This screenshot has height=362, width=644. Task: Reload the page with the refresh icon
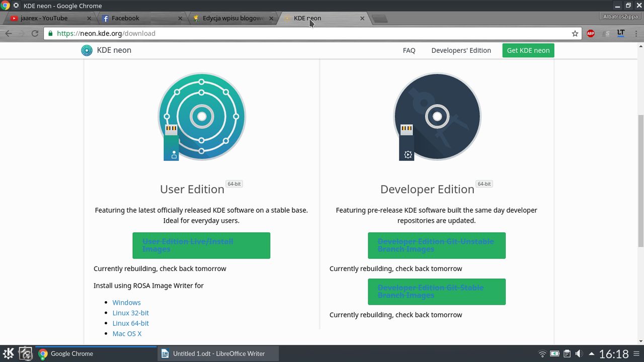coord(35,33)
